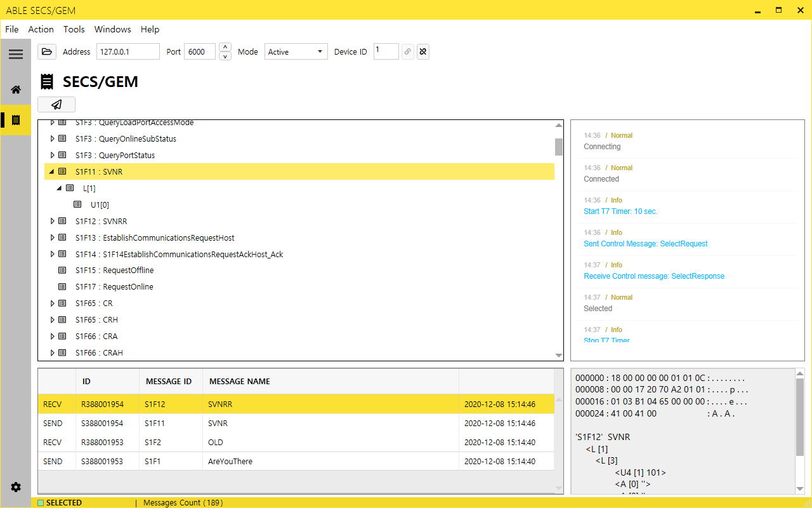Open settings gear in sidebar
The height and width of the screenshot is (508, 812).
point(16,487)
